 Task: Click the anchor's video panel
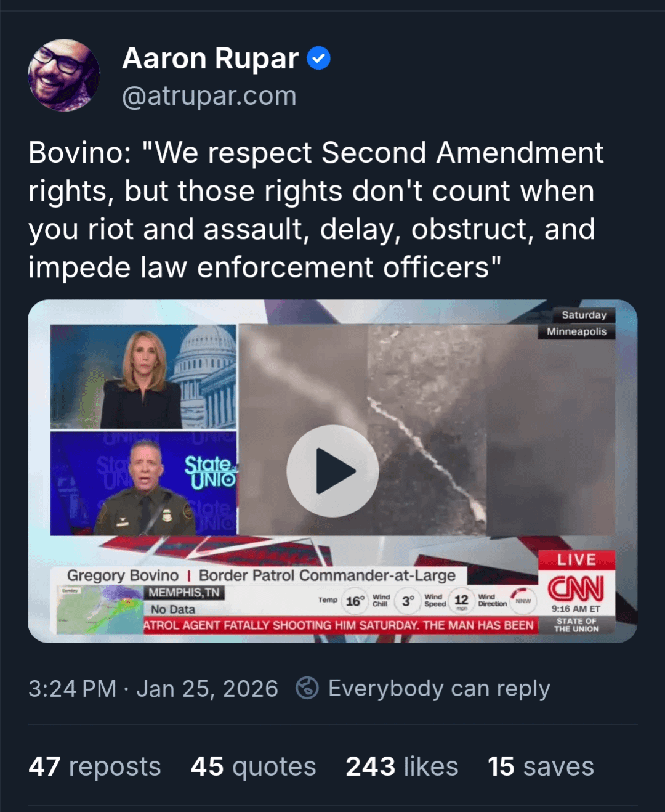pyautogui.click(x=143, y=376)
